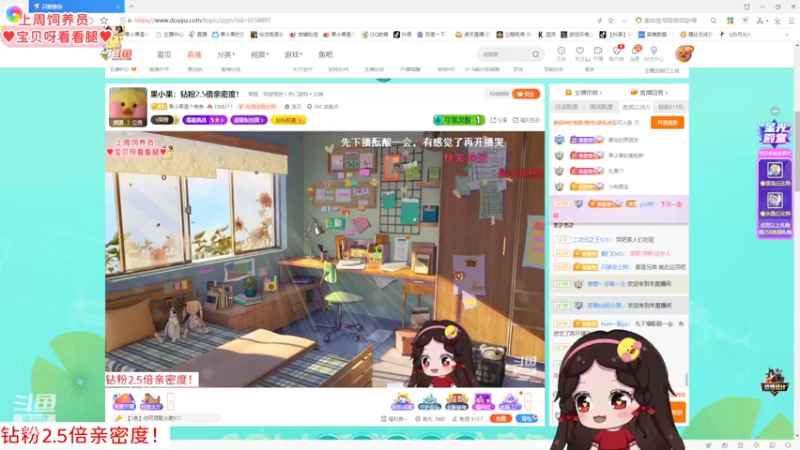
Task: Open the battle-stats icon on the right edge
Action: point(774,381)
